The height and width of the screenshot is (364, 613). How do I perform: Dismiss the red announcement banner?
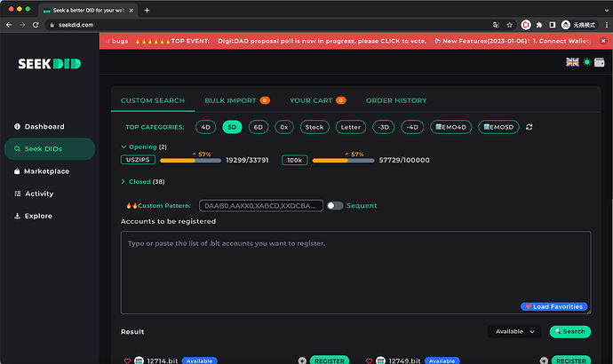pyautogui.click(x=603, y=41)
